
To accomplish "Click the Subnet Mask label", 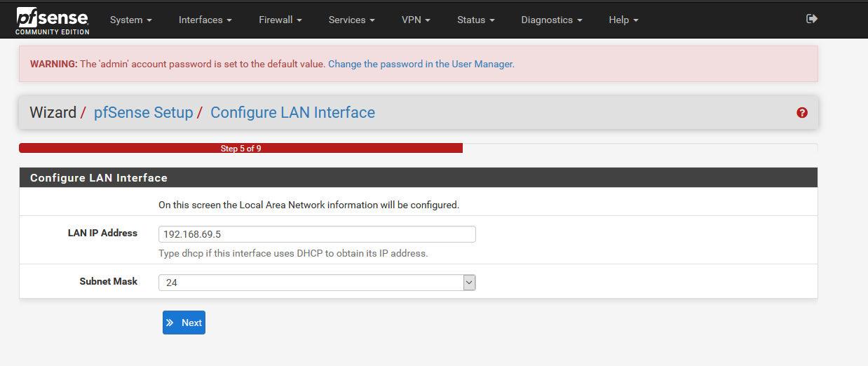I will [x=109, y=281].
